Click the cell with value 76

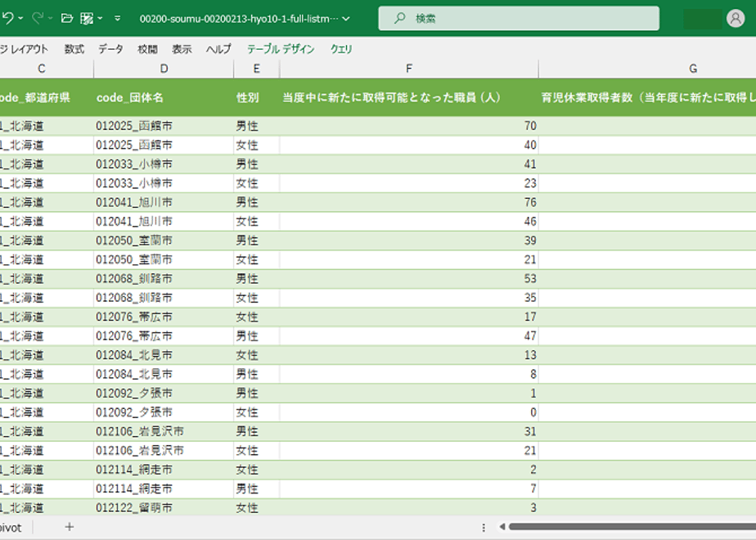pyautogui.click(x=409, y=202)
